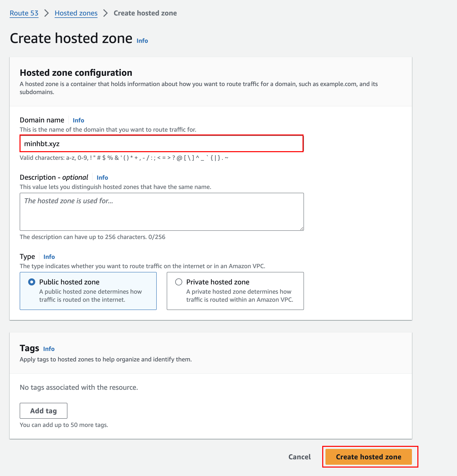Cancel creating the hosted zone
Image resolution: width=457 pixels, height=476 pixels.
coord(299,457)
